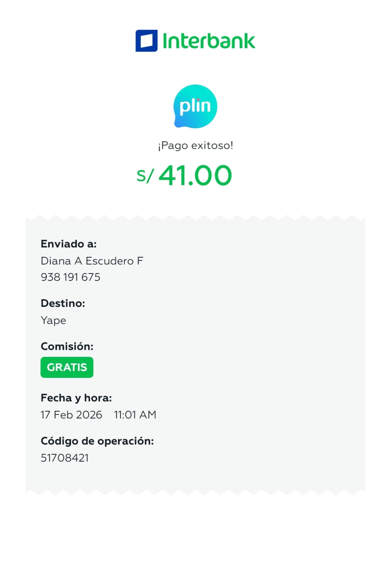Tap the receipt's zigzag bottom edge
The width and height of the screenshot is (391, 588).
point(195,491)
